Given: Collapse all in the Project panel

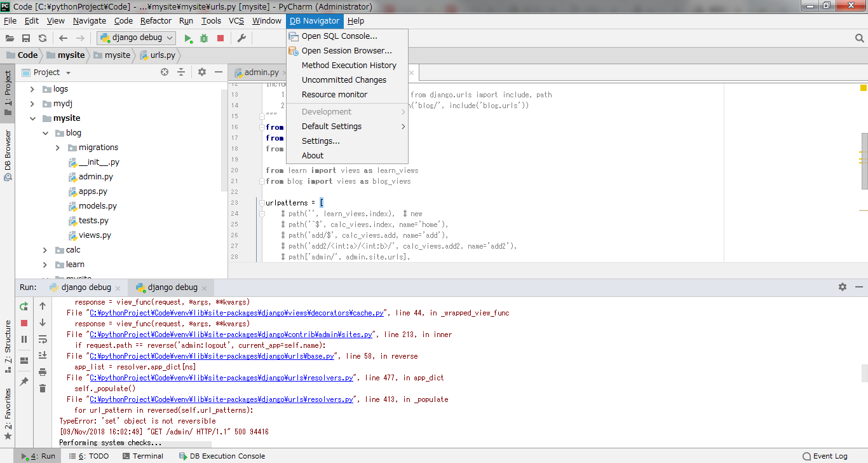Looking at the screenshot, I should [x=181, y=73].
